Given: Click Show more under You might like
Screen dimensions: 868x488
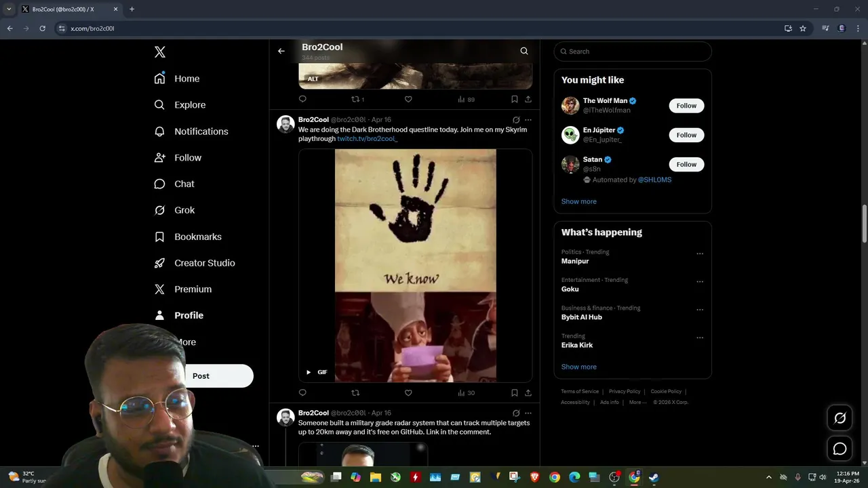Looking at the screenshot, I should coord(578,201).
